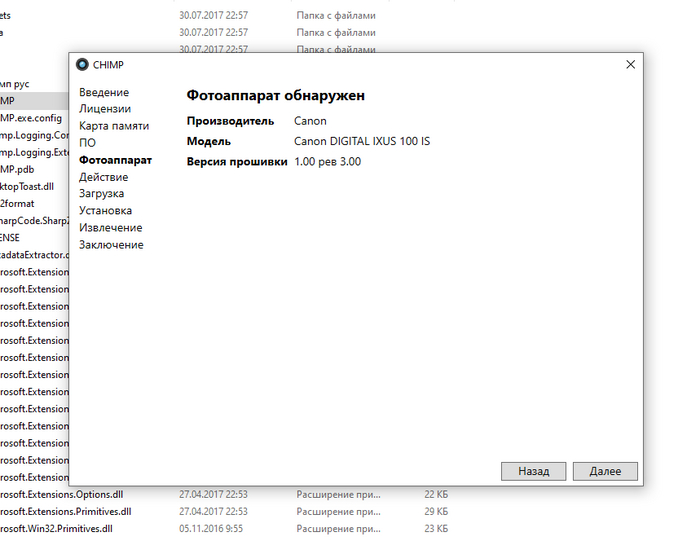The image size is (700, 541).
Task: Select model text Canon DIGITAL IXUS 100 IS
Action: (x=362, y=141)
